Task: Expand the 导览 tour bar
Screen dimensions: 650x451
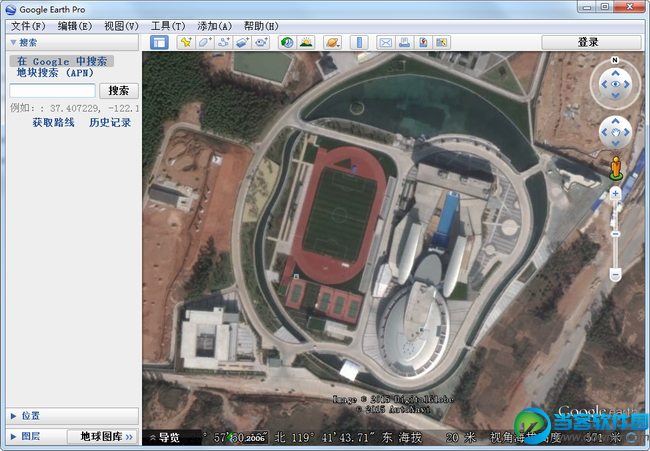Action: pyautogui.click(x=165, y=437)
